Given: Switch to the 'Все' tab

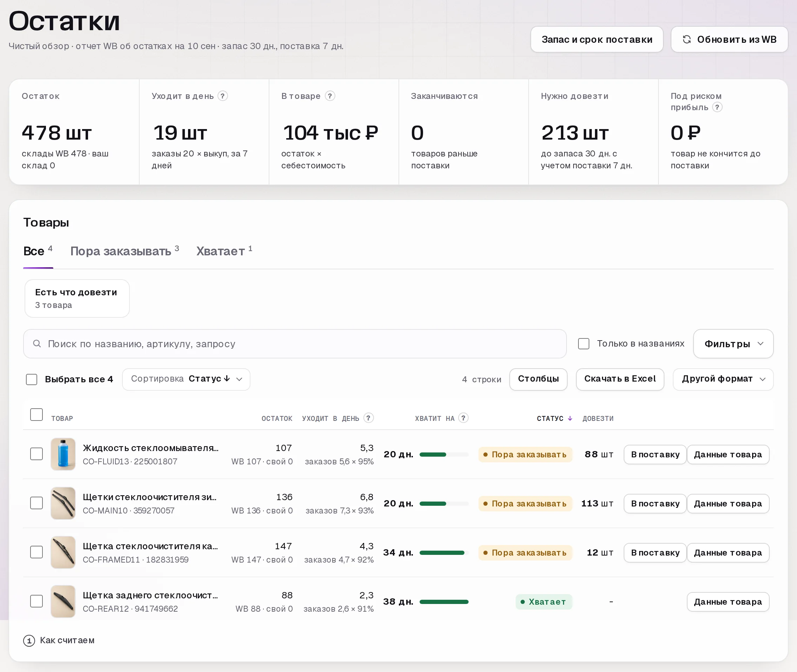Looking at the screenshot, I should tap(38, 251).
